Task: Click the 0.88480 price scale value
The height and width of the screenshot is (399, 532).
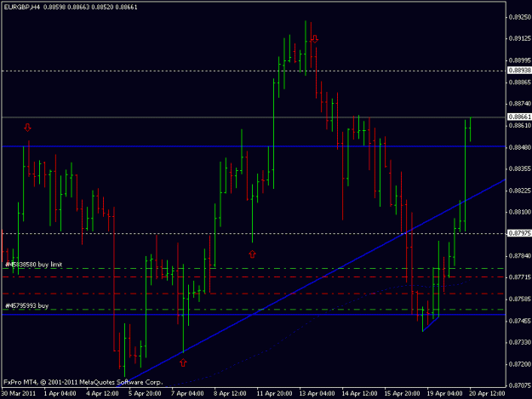Action: pos(520,147)
